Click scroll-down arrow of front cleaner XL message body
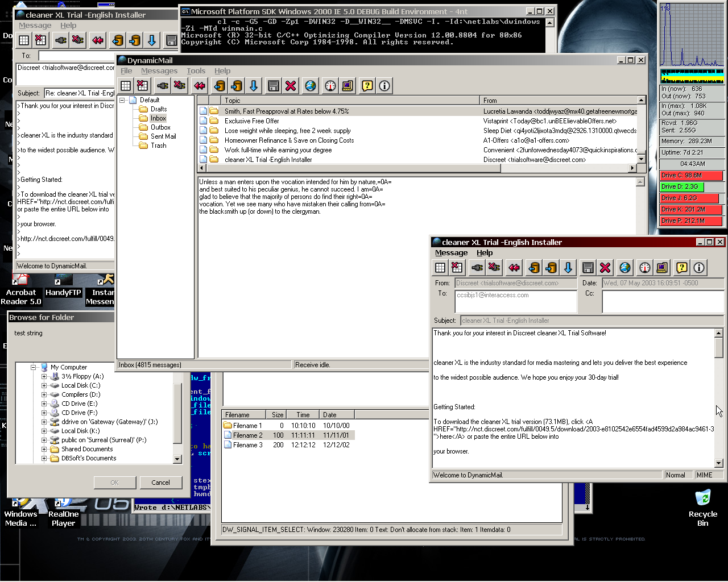This screenshot has height=582, width=728. tap(719, 463)
